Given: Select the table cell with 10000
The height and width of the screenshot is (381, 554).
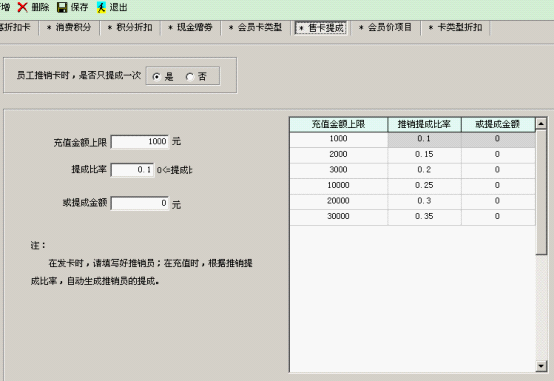Looking at the screenshot, I should point(338,186).
